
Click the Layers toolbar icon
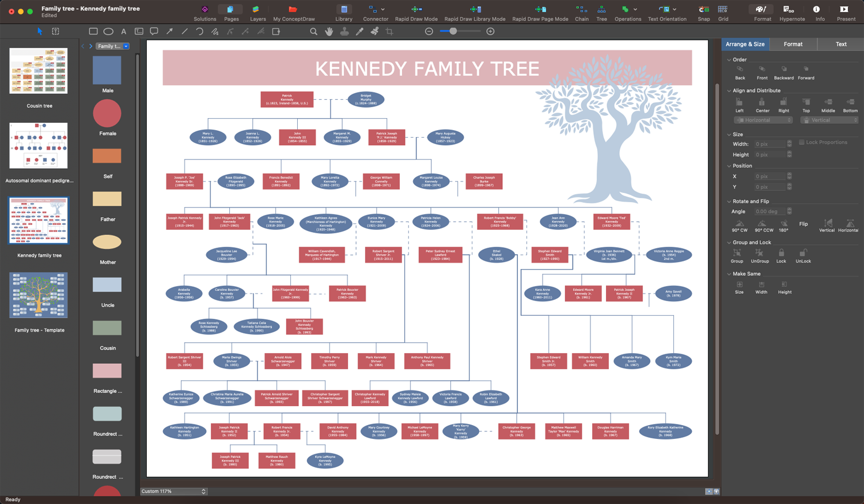(257, 9)
